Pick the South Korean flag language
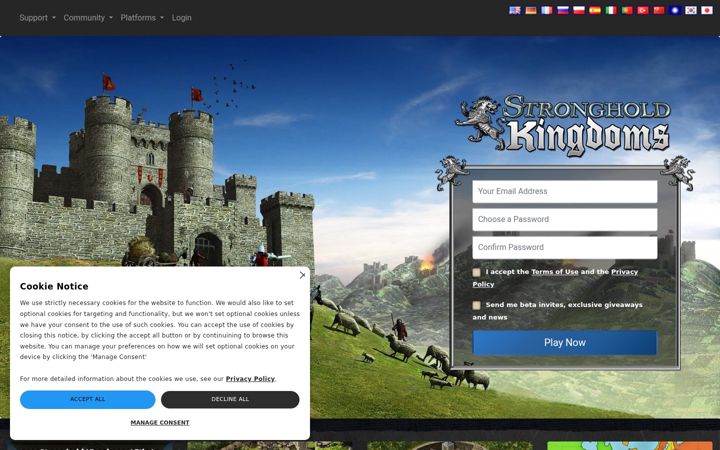 pyautogui.click(x=691, y=10)
